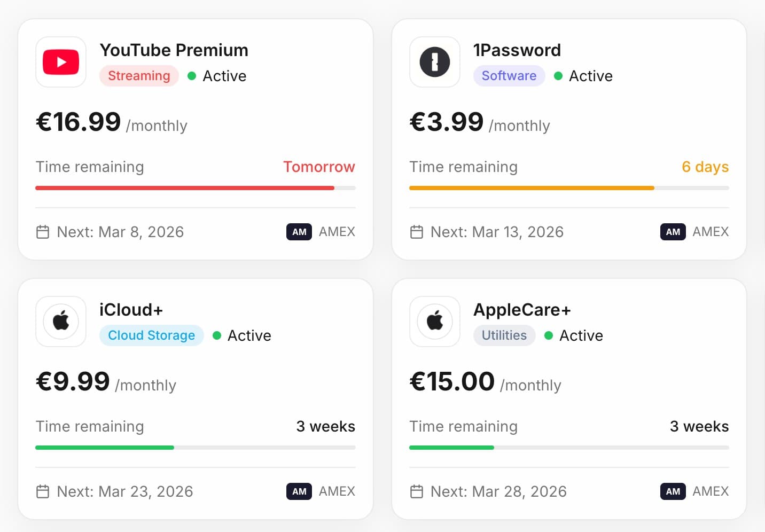Click the Next: Mar 23, 2026 renewal date

coord(124,491)
